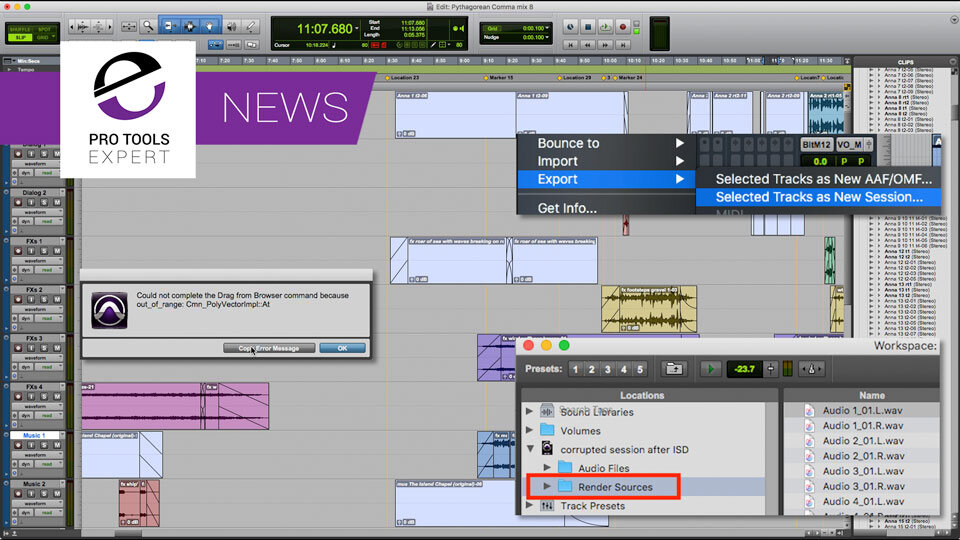Collapse corrupted session after ISD tree item
This screenshot has width=960, height=540.
point(530,449)
